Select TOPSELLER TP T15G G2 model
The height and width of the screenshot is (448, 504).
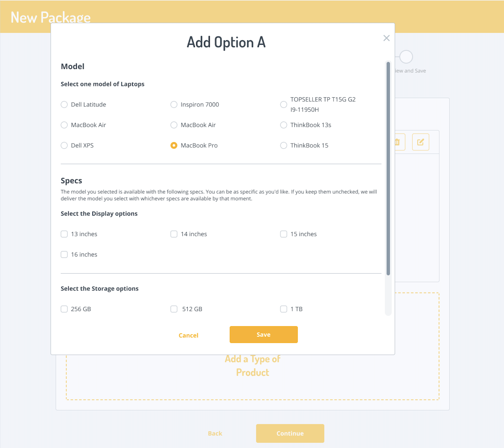(x=284, y=105)
